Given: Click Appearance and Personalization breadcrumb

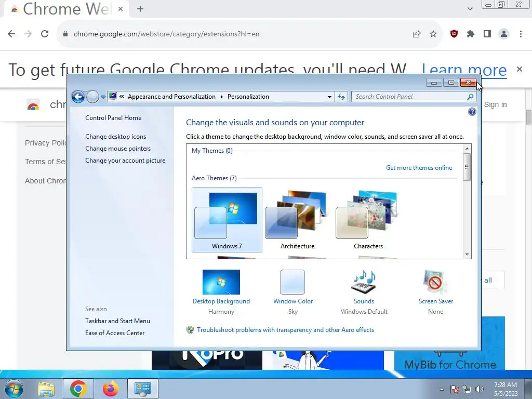Looking at the screenshot, I should (x=171, y=97).
